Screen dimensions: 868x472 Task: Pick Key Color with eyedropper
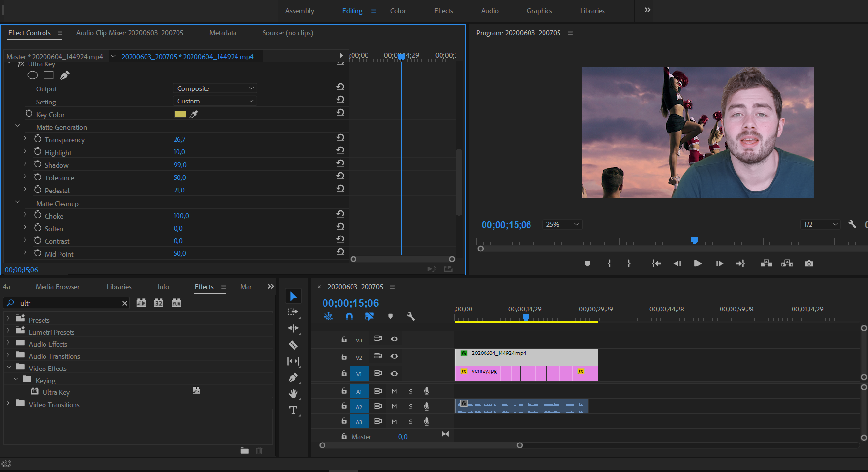193,114
